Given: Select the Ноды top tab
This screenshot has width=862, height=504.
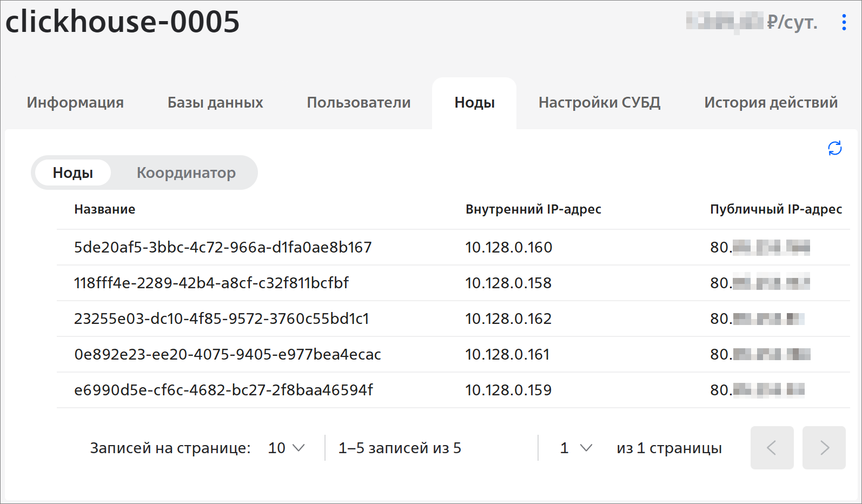Looking at the screenshot, I should pyautogui.click(x=474, y=102).
